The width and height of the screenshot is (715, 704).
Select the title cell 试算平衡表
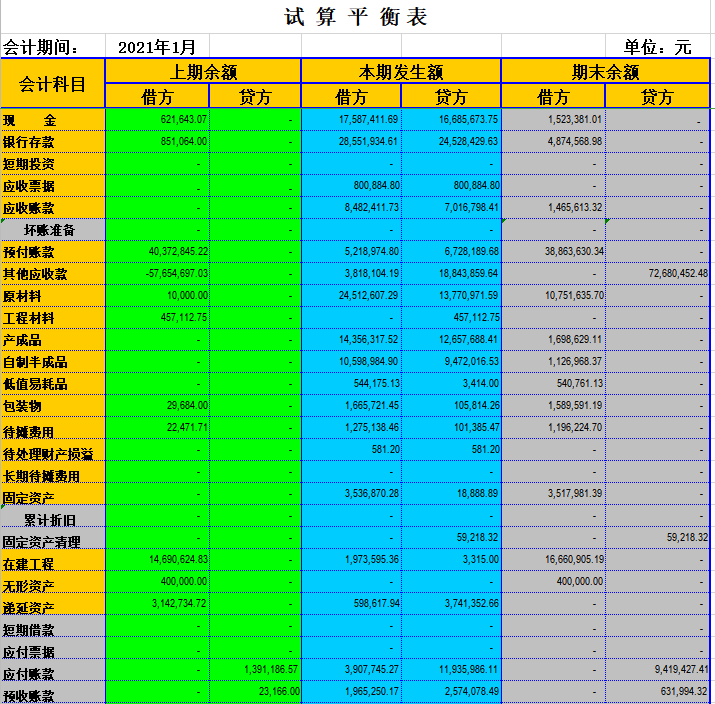pos(355,17)
